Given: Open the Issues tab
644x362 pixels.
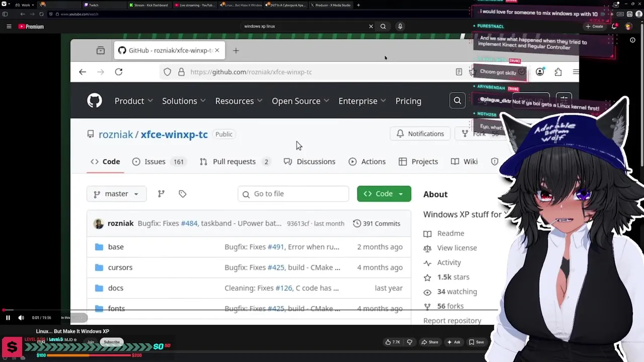Looking at the screenshot, I should [x=158, y=161].
